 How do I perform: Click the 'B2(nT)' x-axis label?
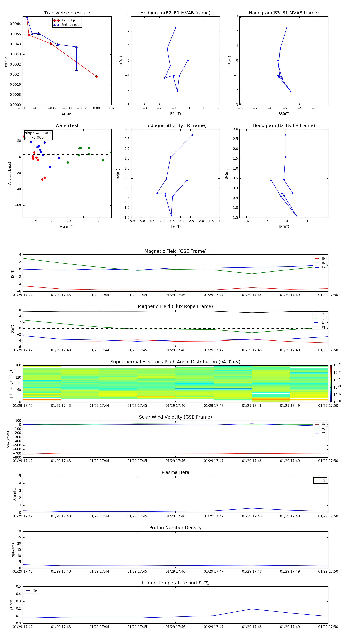point(175,114)
